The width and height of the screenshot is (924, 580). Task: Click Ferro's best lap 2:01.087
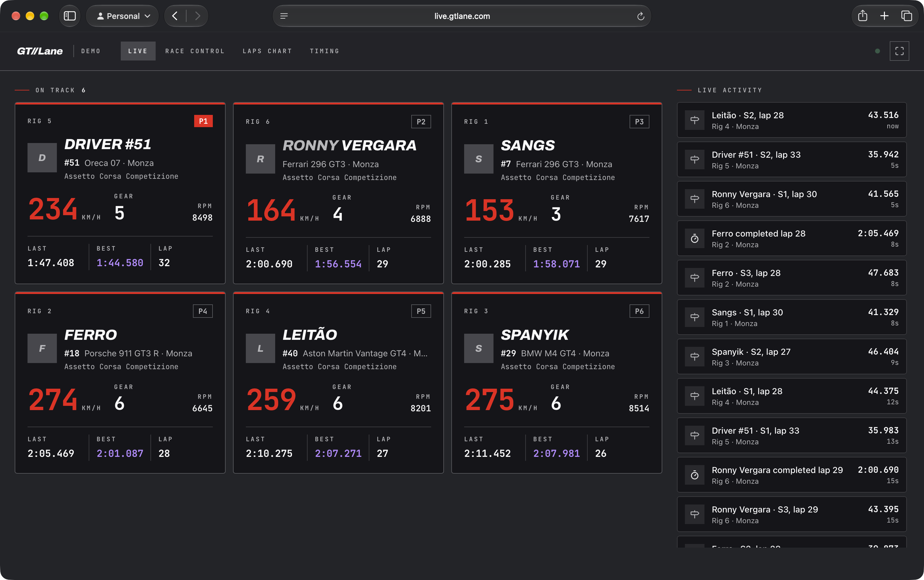[x=120, y=453]
